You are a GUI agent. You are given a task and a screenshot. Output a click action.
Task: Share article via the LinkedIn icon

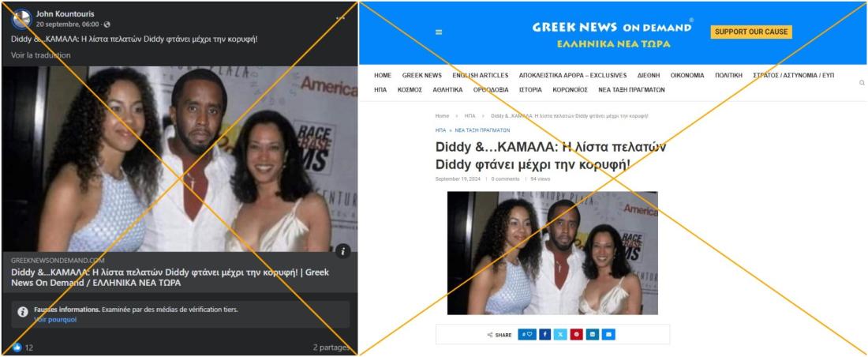point(593,334)
